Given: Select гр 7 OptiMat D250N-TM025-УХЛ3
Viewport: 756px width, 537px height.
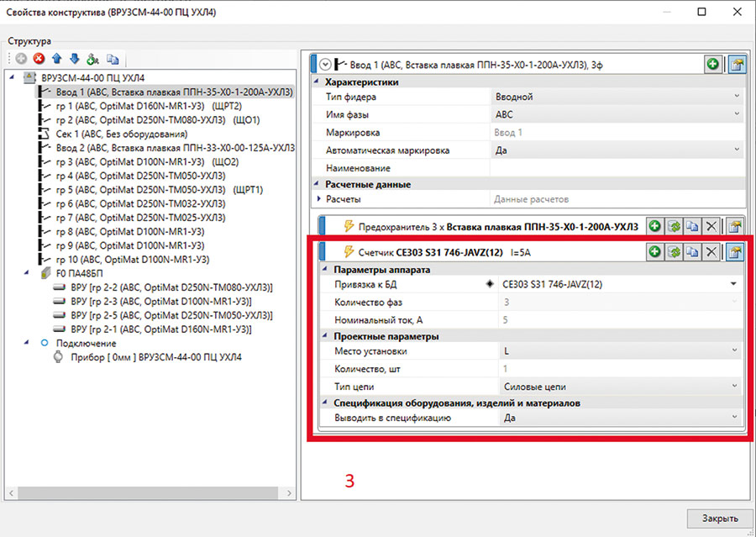Looking at the screenshot, I should coord(140,218).
